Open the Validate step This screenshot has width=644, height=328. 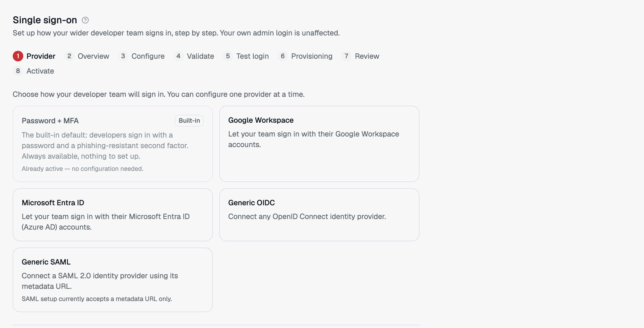(x=194, y=56)
